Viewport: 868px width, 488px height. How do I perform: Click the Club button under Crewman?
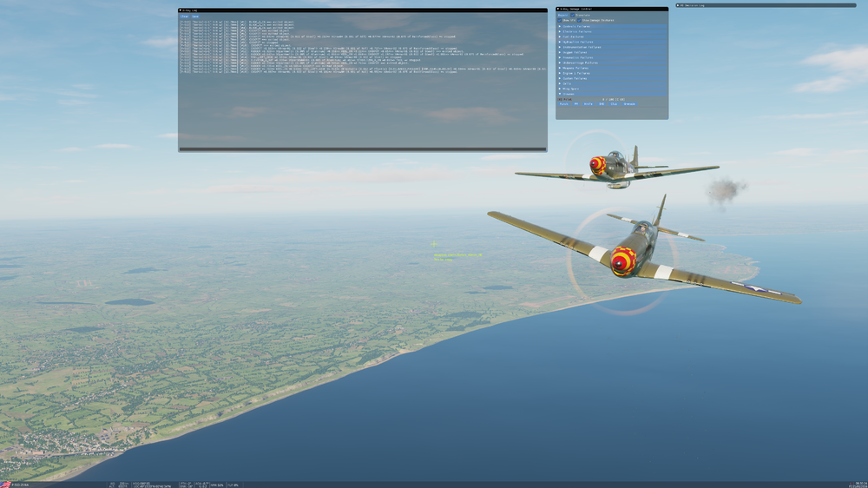coord(614,103)
